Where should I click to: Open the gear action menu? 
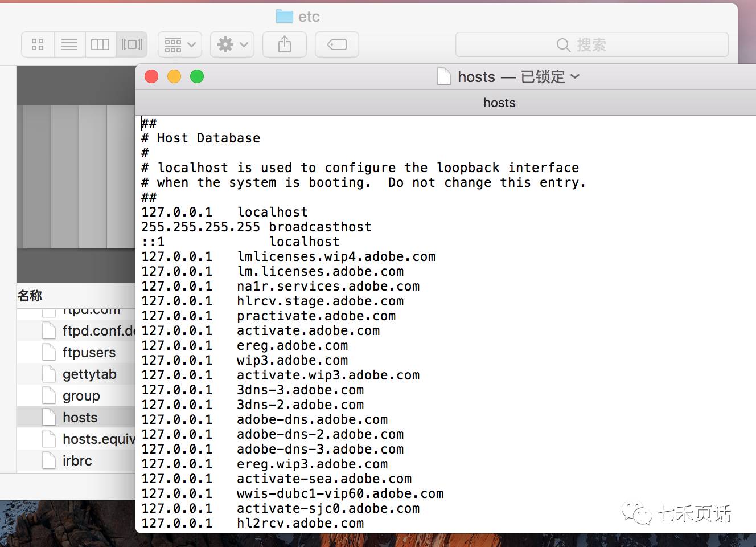point(232,44)
